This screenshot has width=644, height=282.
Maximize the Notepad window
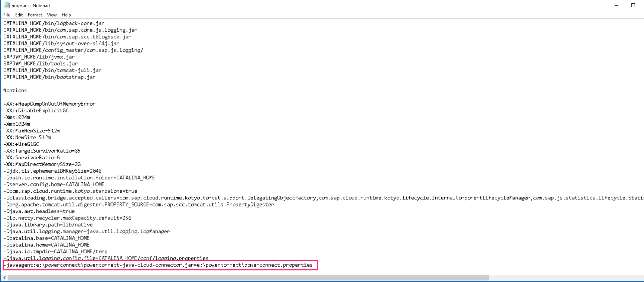[633, 6]
